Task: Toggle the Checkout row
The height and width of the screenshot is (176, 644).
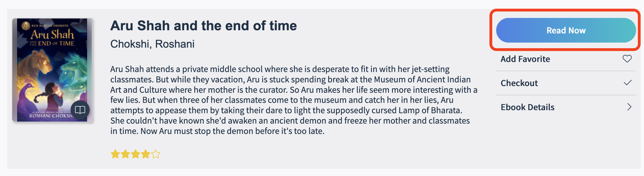Action: pos(519,83)
